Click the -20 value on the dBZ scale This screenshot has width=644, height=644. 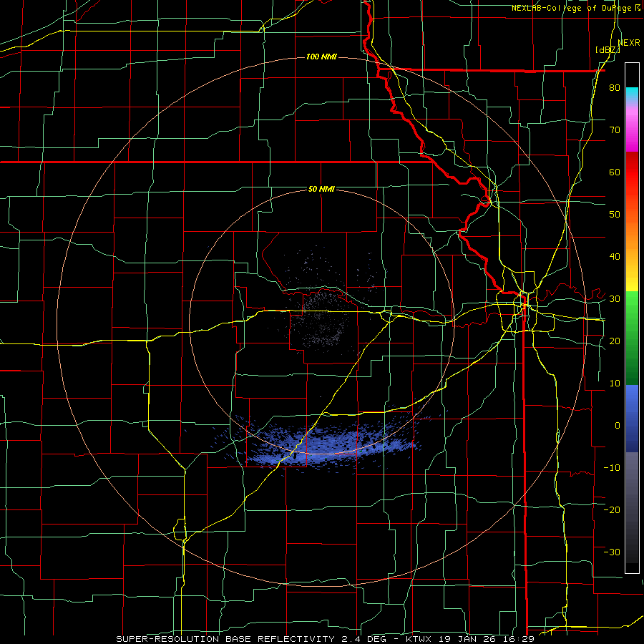(x=612, y=509)
